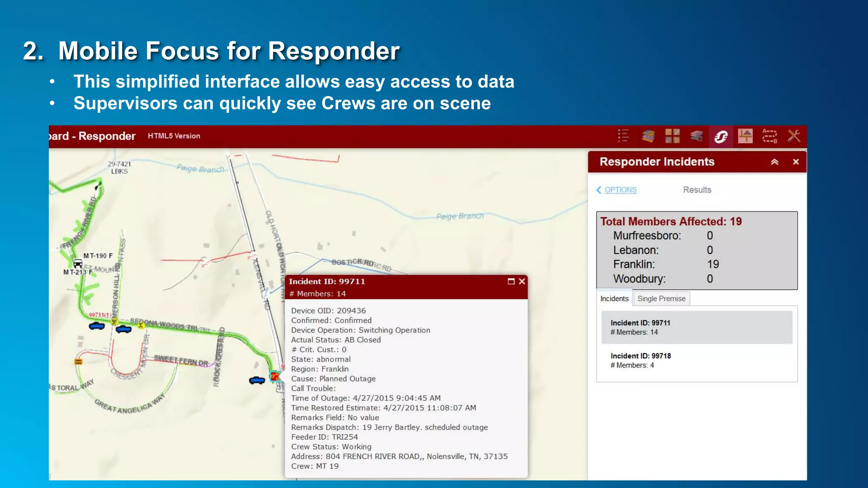Click the Crew Status: Working line

[331, 446]
